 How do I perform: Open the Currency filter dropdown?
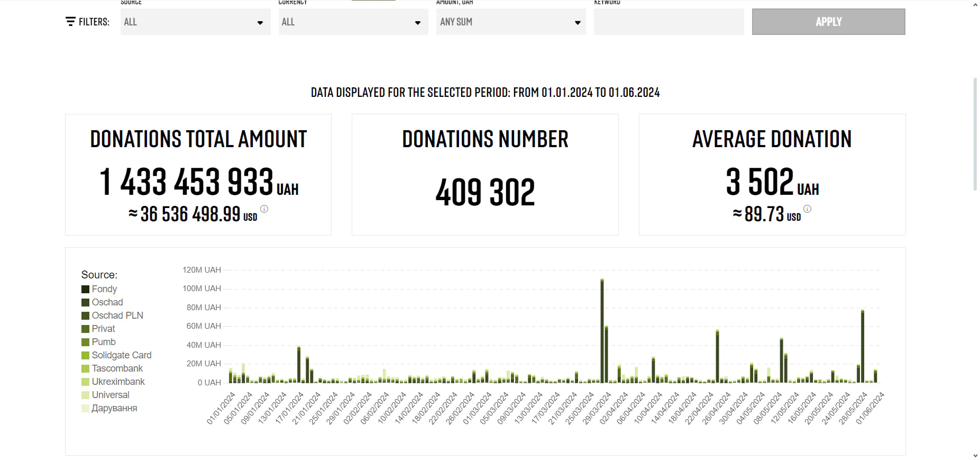(x=353, y=22)
